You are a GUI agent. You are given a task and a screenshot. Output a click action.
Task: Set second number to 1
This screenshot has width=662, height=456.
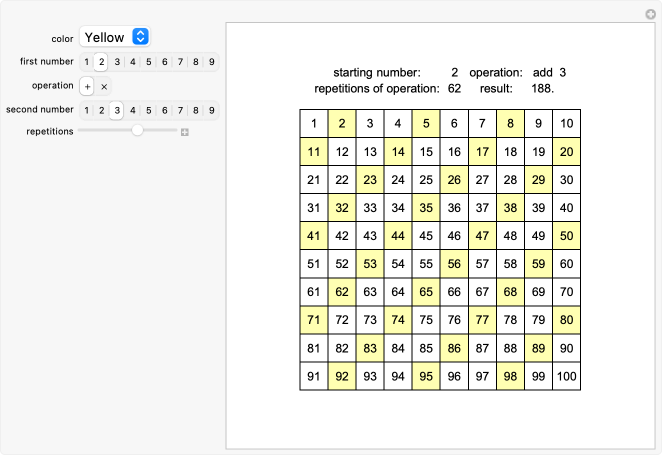(87, 111)
